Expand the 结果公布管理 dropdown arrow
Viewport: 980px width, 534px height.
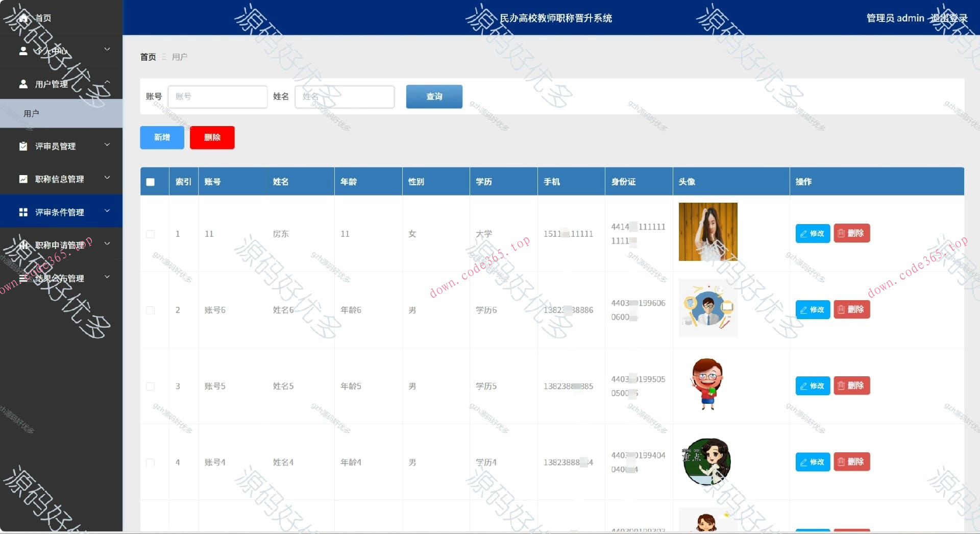pos(107,276)
